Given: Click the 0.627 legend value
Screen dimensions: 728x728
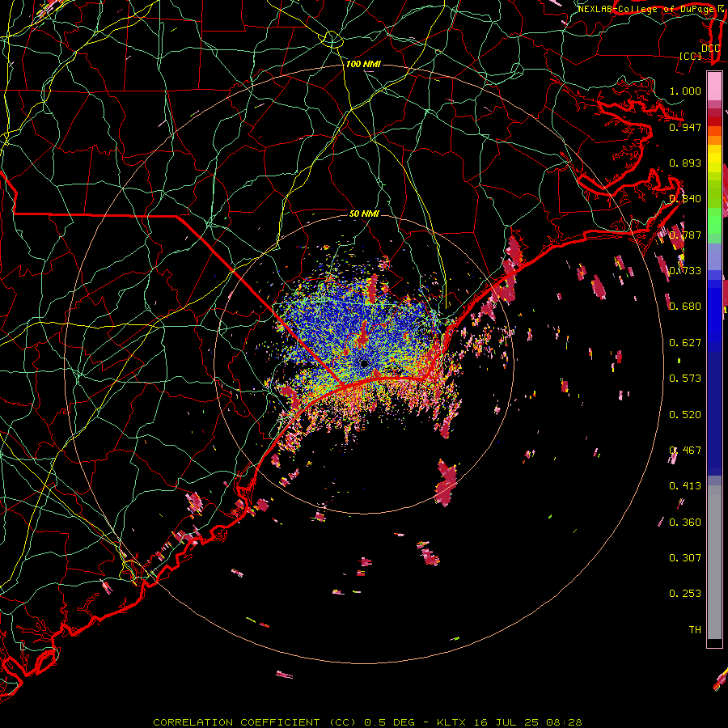Looking at the screenshot, I should pyautogui.click(x=685, y=343).
